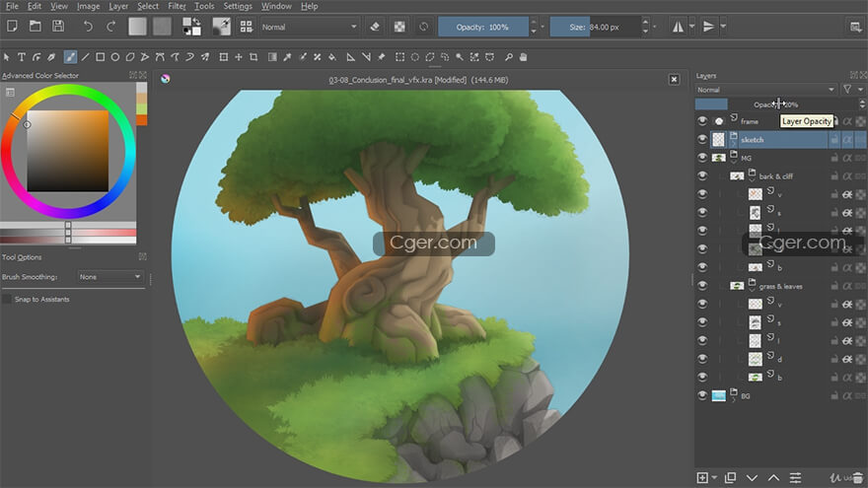This screenshot has height=488, width=868.
Task: Hide the MG group layer
Action: 702,158
